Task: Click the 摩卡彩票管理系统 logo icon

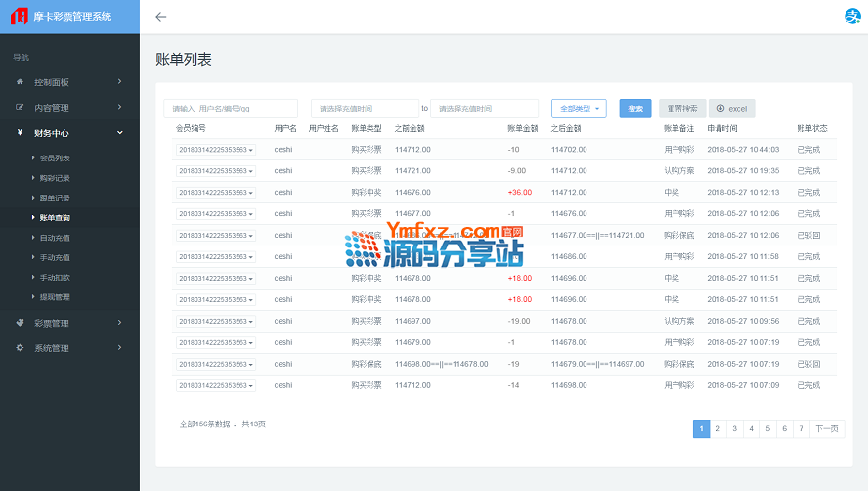Action: point(18,17)
